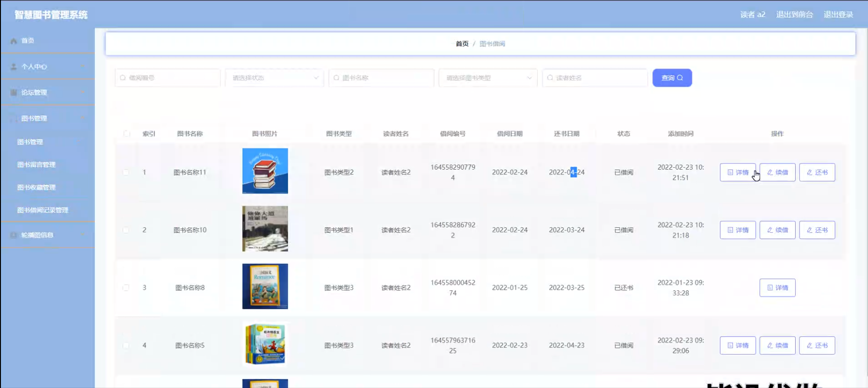Click the document icon on 图书名称11's 详情 button
This screenshot has width=868, height=388.
point(730,172)
